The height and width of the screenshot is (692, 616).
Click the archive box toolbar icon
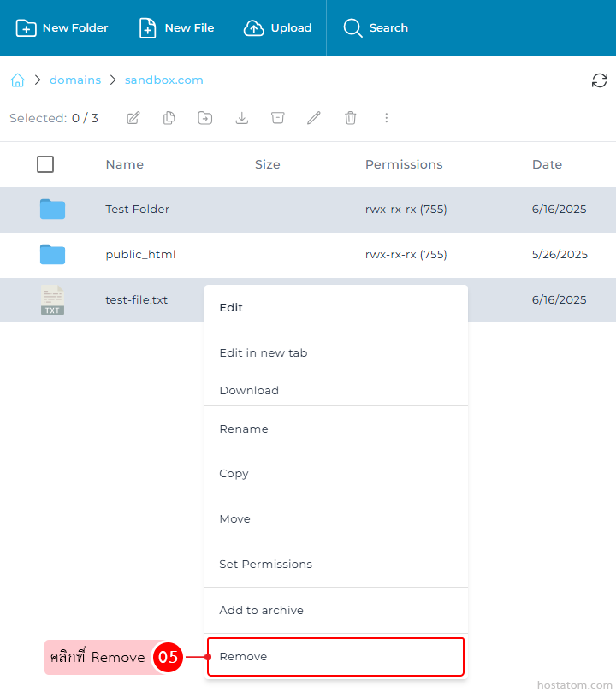(x=278, y=118)
